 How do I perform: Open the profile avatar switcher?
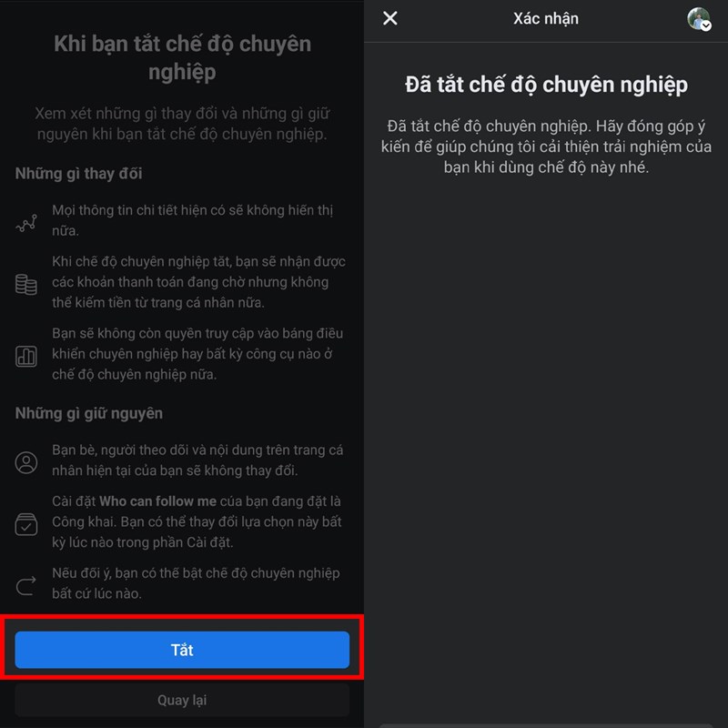pos(699,19)
